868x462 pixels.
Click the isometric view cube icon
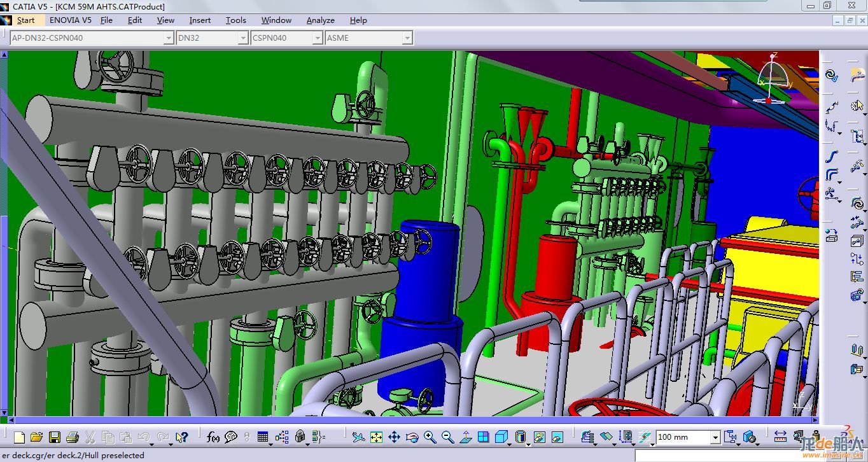[501, 437]
